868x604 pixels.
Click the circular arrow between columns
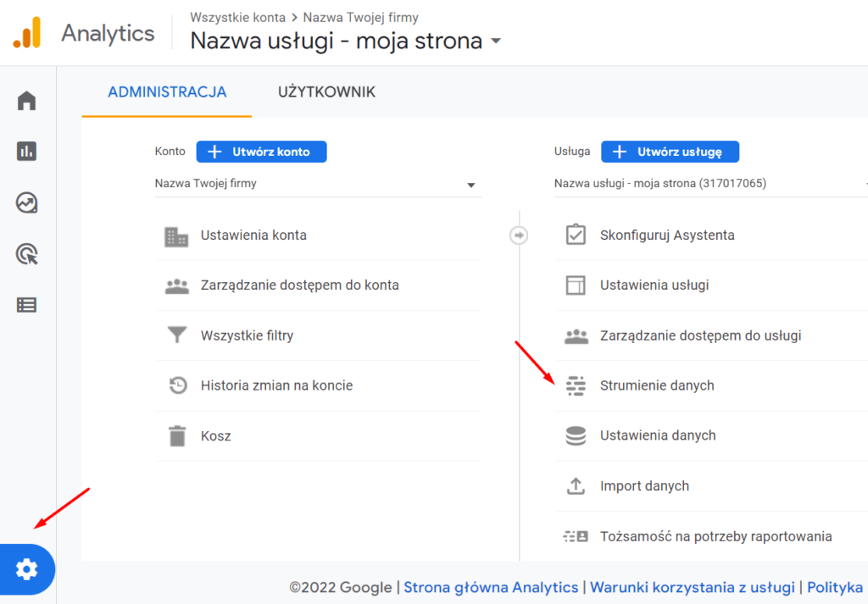coord(519,235)
